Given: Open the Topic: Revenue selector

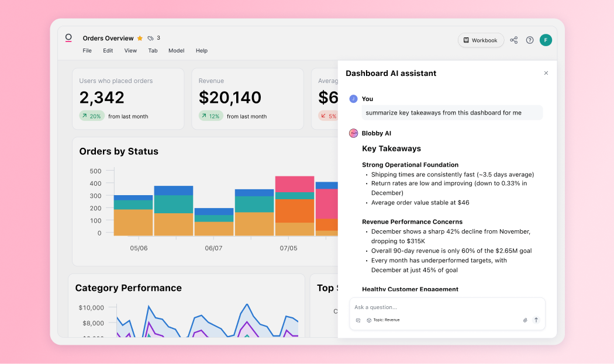Looking at the screenshot, I should tap(383, 320).
